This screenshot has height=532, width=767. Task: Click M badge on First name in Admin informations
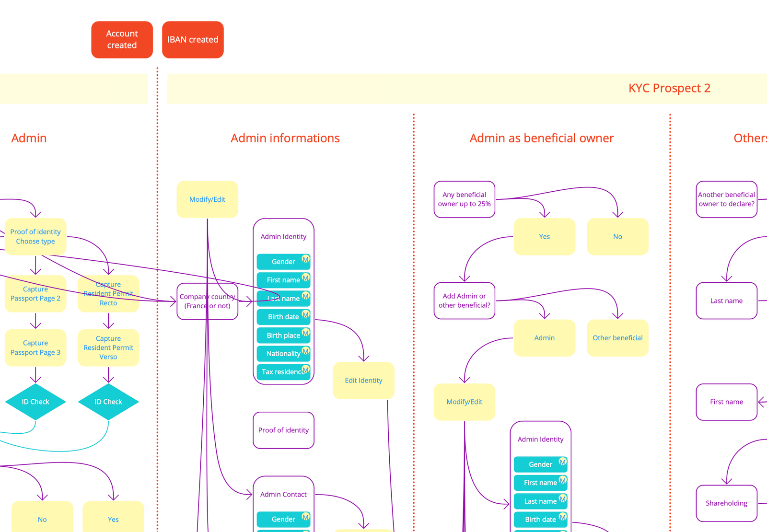tap(305, 278)
